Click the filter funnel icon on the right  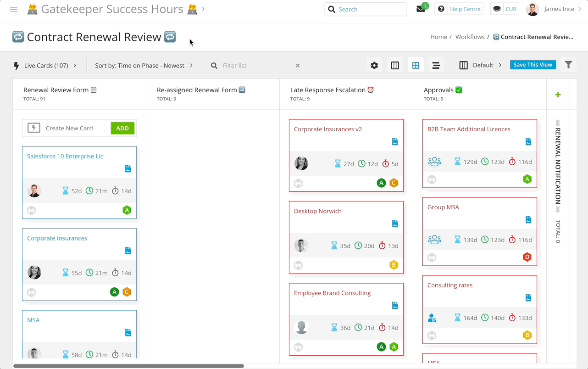pos(568,65)
